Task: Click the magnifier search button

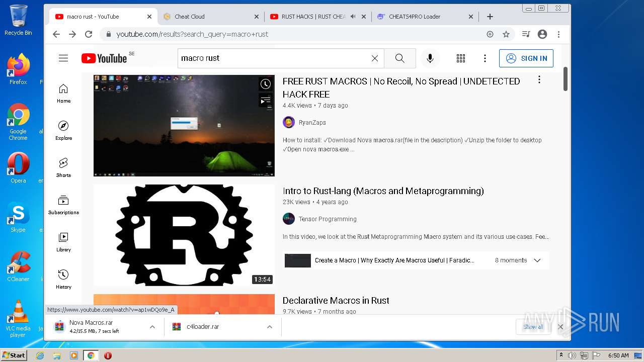Action: tap(400, 58)
